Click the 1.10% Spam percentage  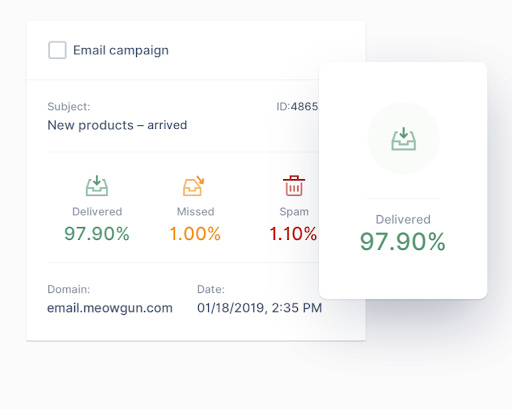[293, 233]
